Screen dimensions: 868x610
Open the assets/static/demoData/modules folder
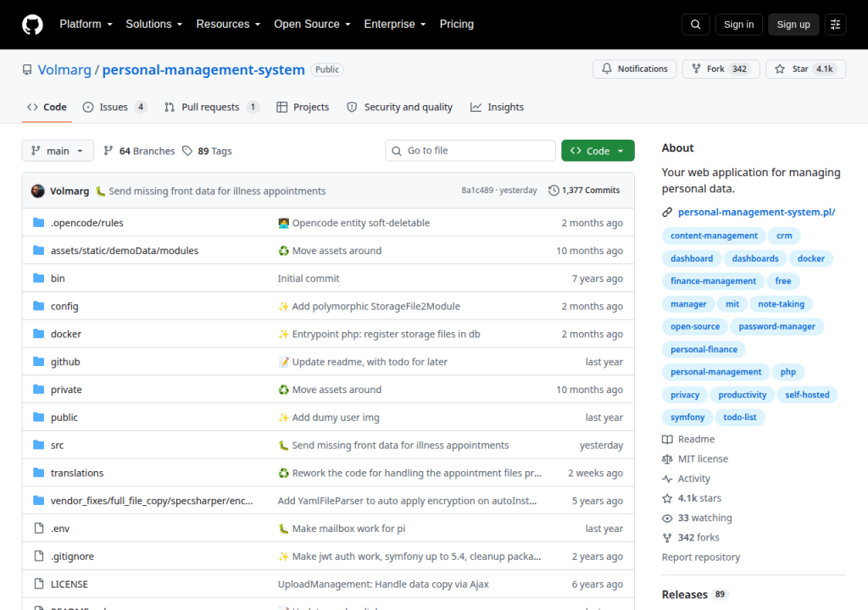(x=125, y=251)
